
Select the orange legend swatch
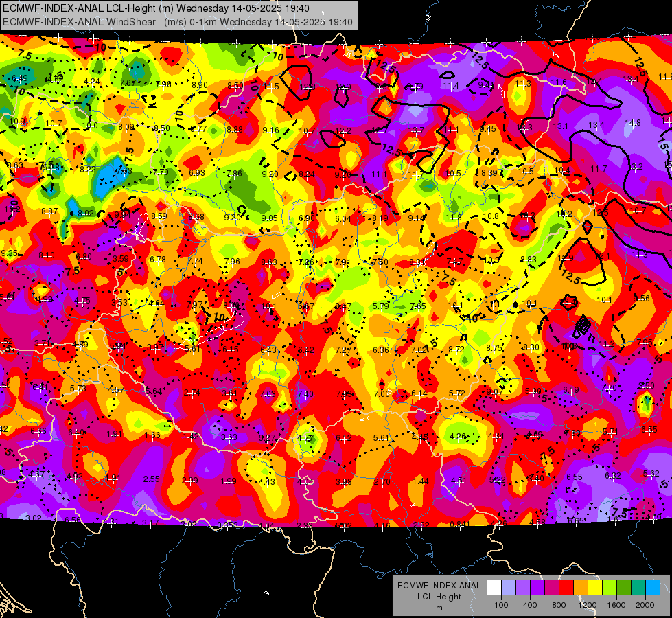pyautogui.click(x=581, y=588)
